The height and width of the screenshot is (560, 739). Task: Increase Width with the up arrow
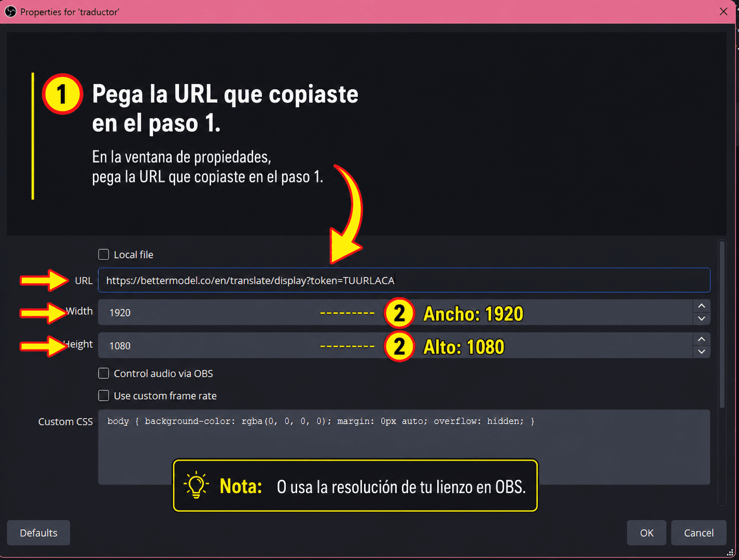tap(701, 306)
